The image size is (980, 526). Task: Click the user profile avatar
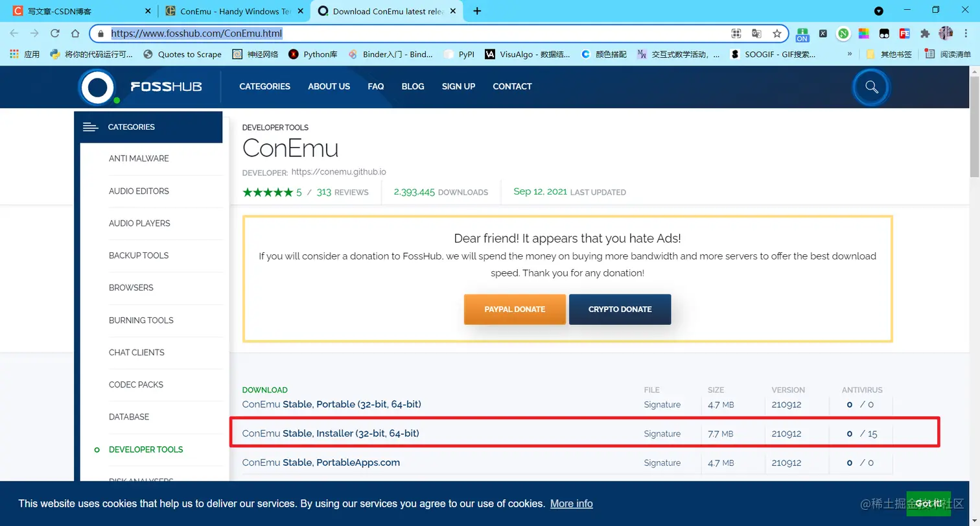click(946, 33)
